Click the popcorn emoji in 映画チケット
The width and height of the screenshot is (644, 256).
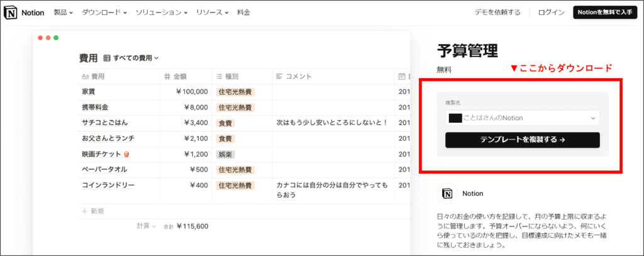(126, 154)
